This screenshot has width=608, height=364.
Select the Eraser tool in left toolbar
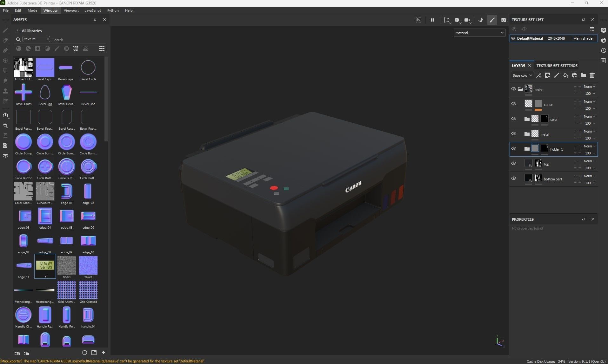[5, 40]
